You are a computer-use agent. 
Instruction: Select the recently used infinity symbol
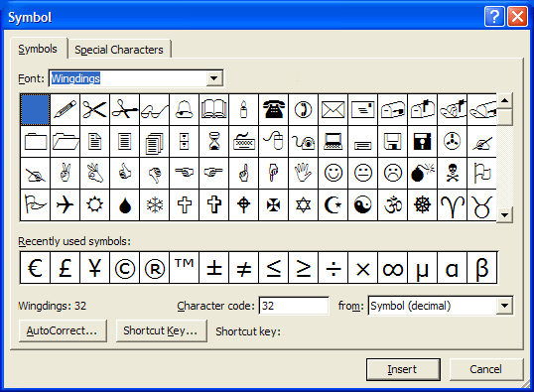pos(393,268)
